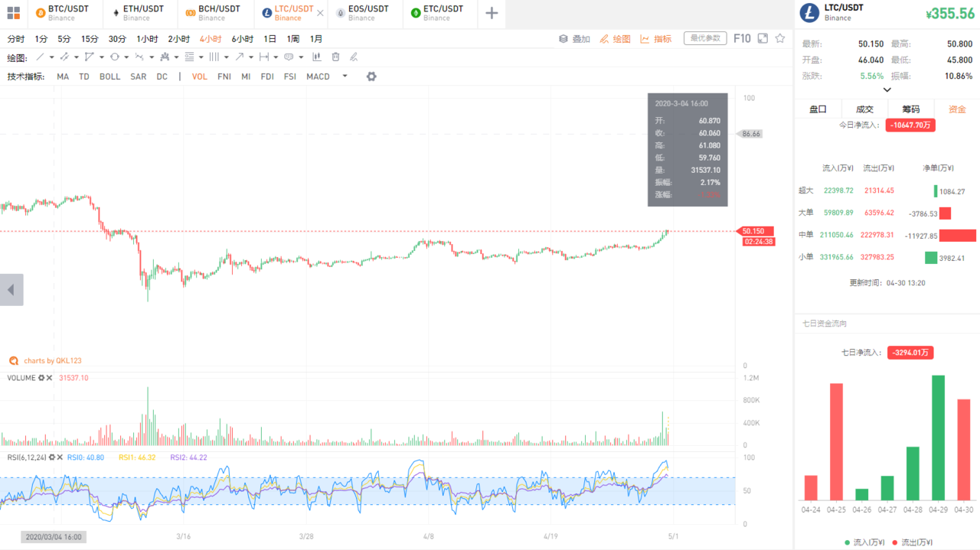The width and height of the screenshot is (980, 550).
Task: Expand triangle shape tool dropdown
Action: pyautogui.click(x=101, y=57)
